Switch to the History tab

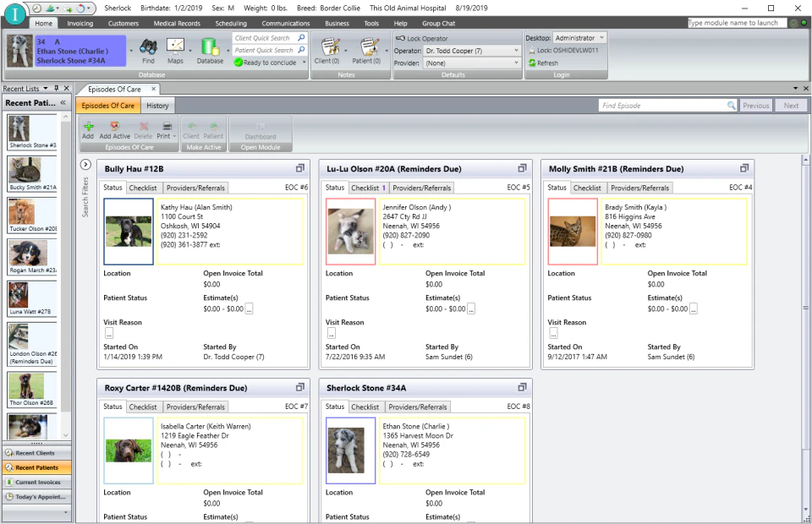[x=156, y=106]
